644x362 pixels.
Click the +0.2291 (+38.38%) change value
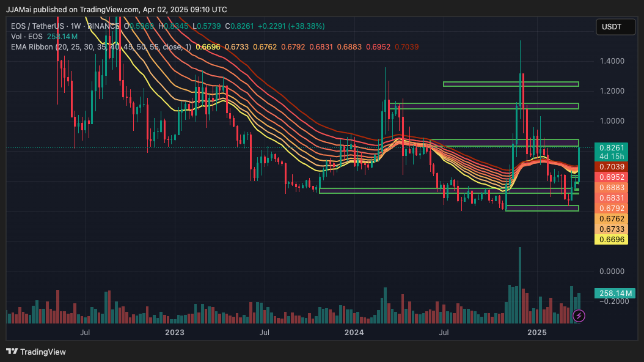(x=291, y=26)
